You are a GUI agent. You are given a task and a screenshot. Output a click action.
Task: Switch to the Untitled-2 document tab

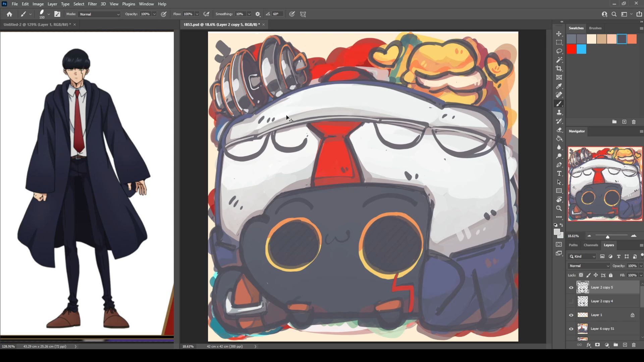[37, 24]
